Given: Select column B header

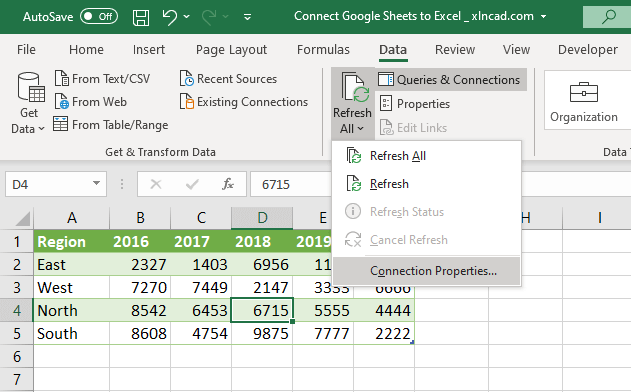Looking at the screenshot, I should pos(140,218).
